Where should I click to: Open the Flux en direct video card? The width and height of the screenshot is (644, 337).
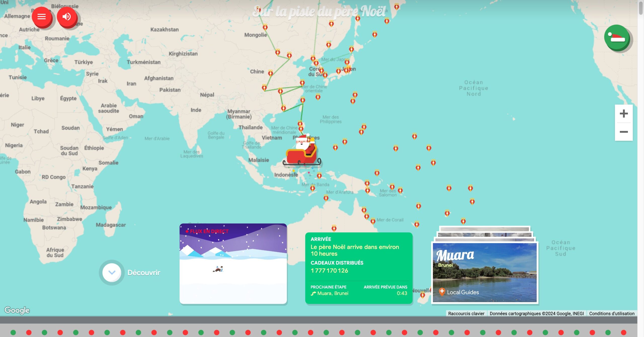point(233,263)
